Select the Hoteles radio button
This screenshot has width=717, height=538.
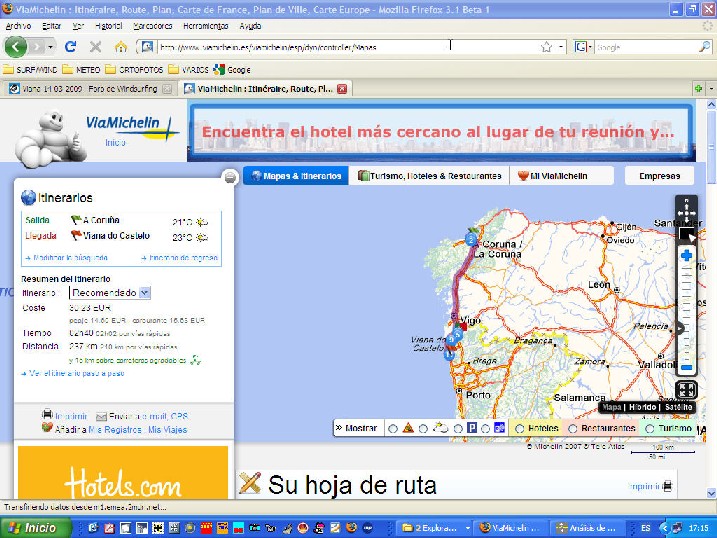tap(519, 429)
